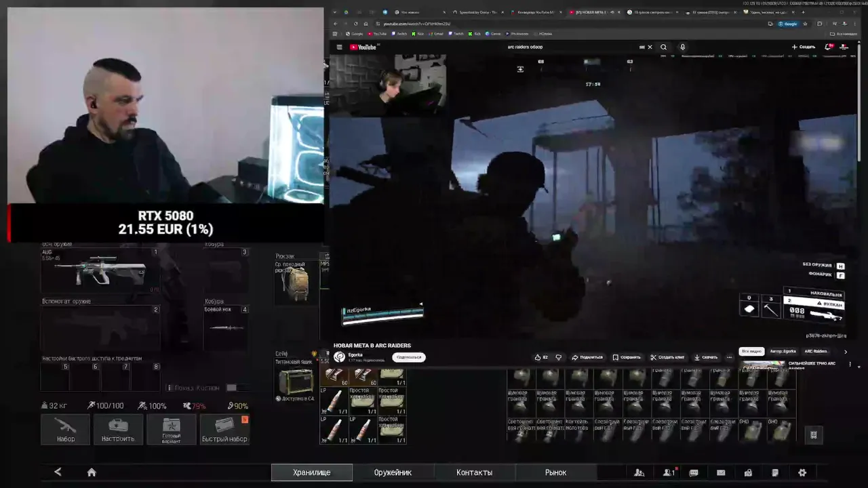This screenshot has width=868, height=488.
Task: Click the YouTube search magnifier icon
Action: [x=663, y=47]
